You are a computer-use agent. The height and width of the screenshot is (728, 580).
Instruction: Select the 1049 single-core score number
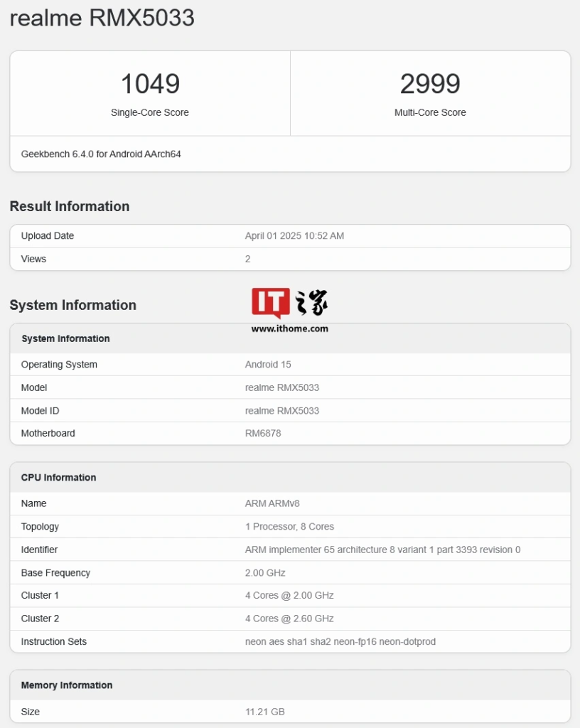point(150,84)
